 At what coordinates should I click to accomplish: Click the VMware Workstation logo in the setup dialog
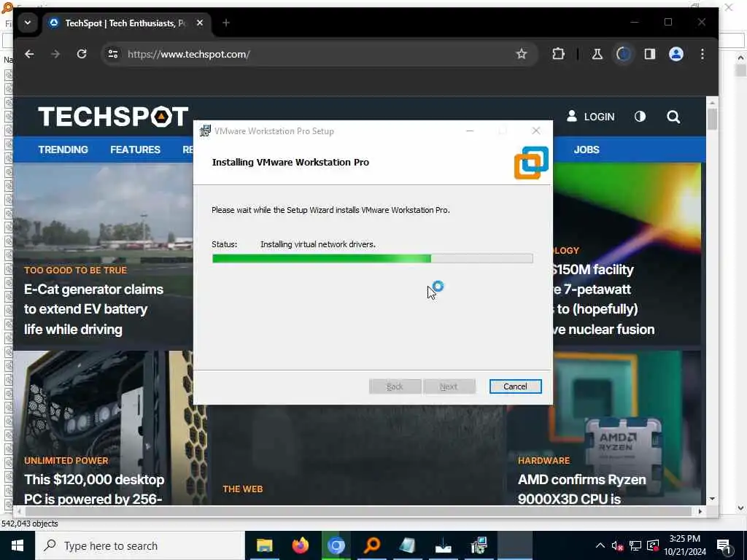531,163
